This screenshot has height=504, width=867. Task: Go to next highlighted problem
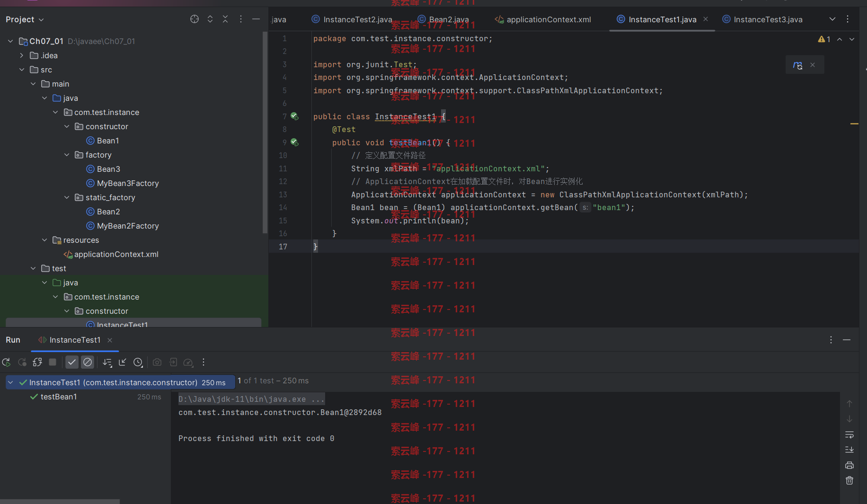[852, 39]
